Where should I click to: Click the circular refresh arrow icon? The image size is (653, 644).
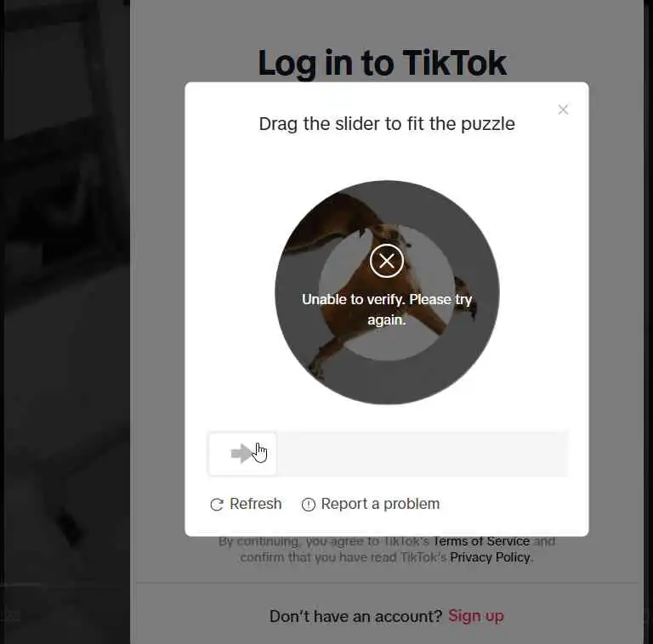click(217, 504)
